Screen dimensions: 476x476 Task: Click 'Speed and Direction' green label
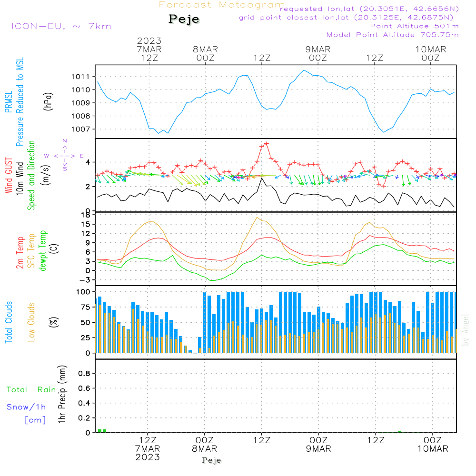(31, 175)
